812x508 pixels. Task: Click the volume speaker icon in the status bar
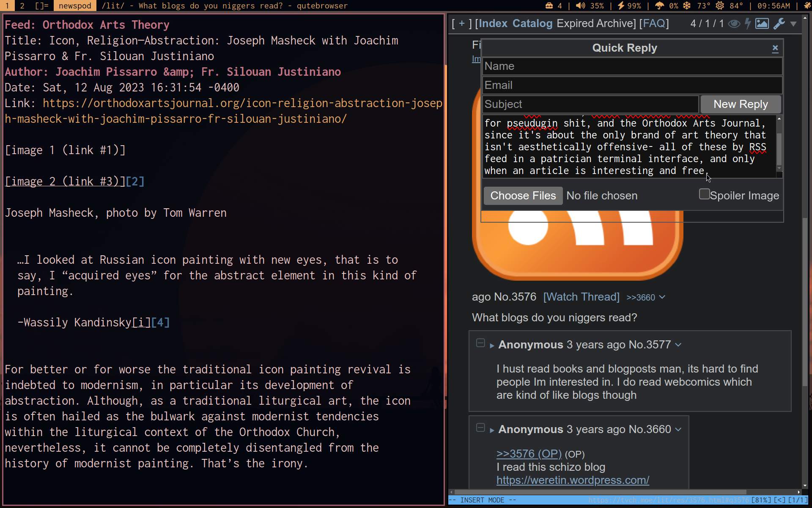pyautogui.click(x=580, y=6)
